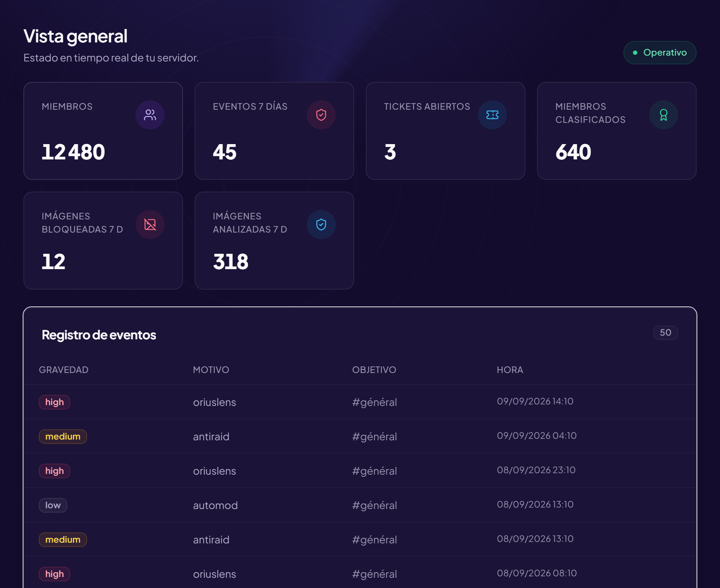This screenshot has width=720, height=588.
Task: Click oriuslens in the 09/09/2026 14:10 row
Action: 214,402
